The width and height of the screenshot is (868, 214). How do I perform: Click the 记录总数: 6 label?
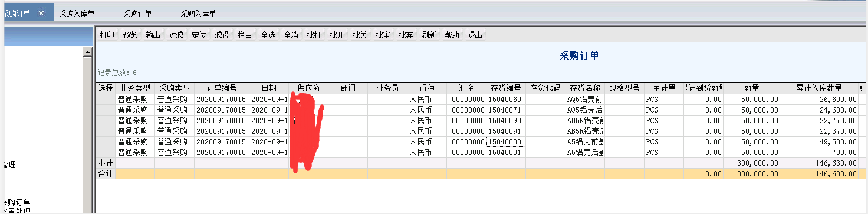coord(117,73)
